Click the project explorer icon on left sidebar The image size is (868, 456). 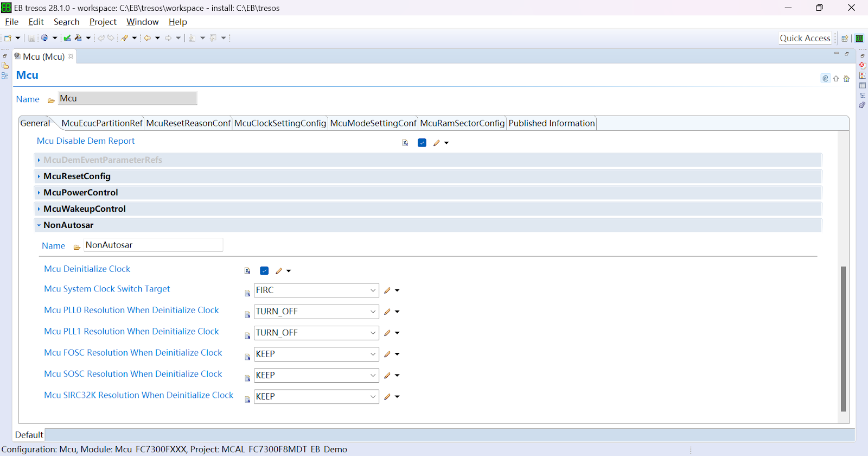(x=5, y=66)
